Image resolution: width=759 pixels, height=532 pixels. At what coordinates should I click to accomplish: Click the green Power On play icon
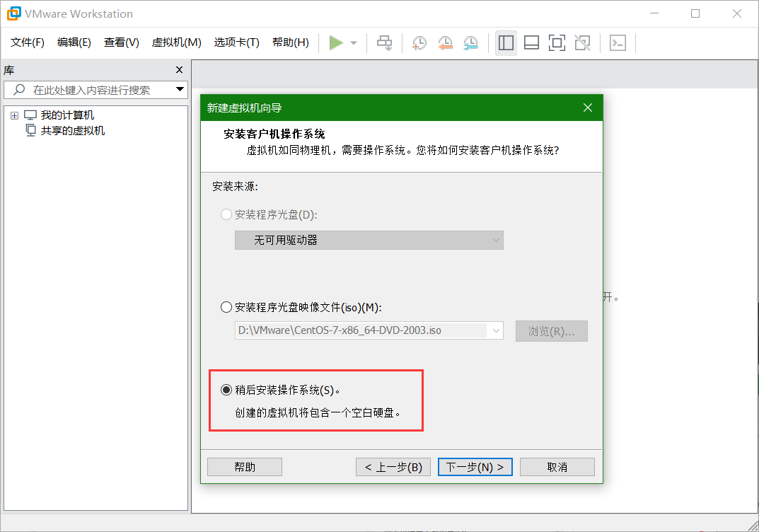pos(336,42)
